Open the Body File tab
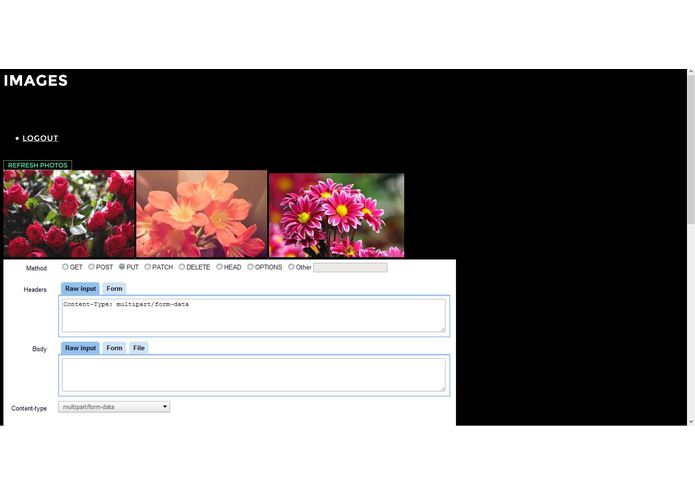 139,348
